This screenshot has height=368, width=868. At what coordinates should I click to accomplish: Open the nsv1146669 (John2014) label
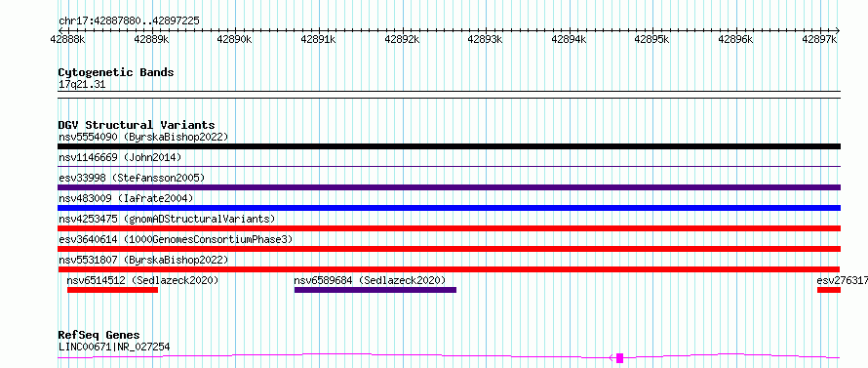pos(120,157)
